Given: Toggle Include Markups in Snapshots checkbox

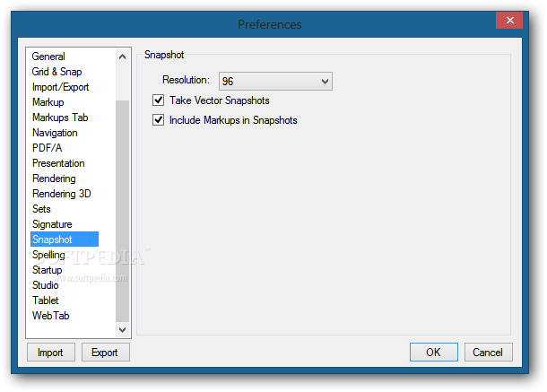Looking at the screenshot, I should pyautogui.click(x=159, y=119).
